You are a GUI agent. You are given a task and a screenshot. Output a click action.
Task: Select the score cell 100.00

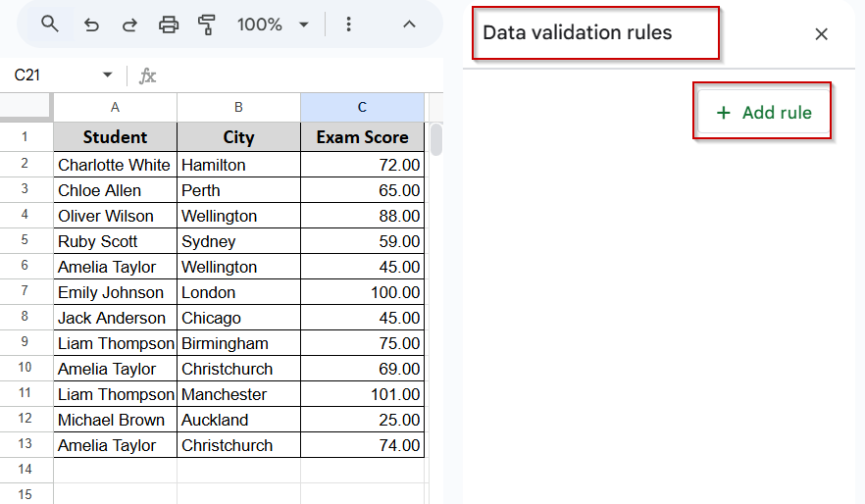point(362,292)
